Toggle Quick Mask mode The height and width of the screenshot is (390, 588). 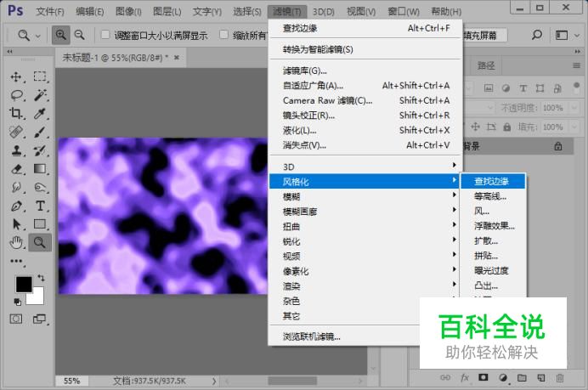pyautogui.click(x=16, y=319)
